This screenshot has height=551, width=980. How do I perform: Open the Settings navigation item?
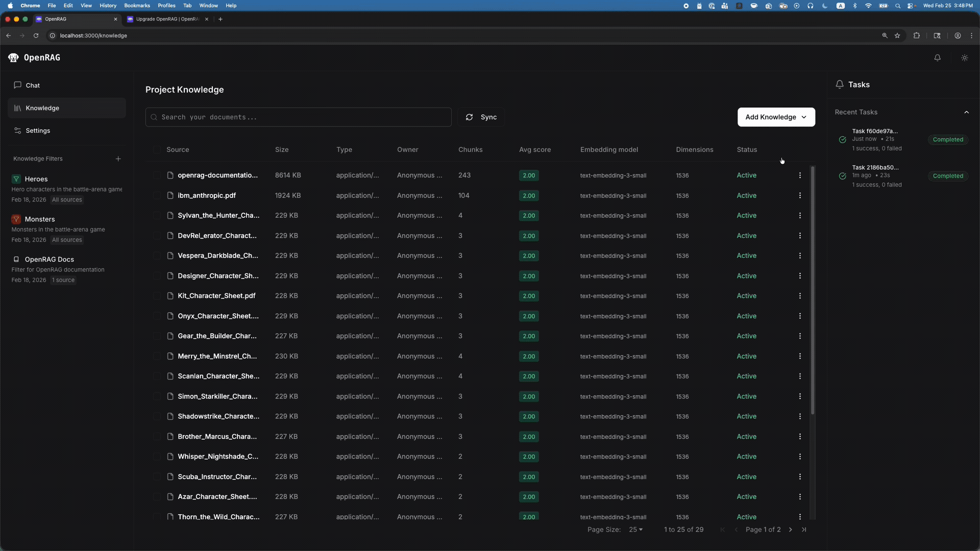38,131
